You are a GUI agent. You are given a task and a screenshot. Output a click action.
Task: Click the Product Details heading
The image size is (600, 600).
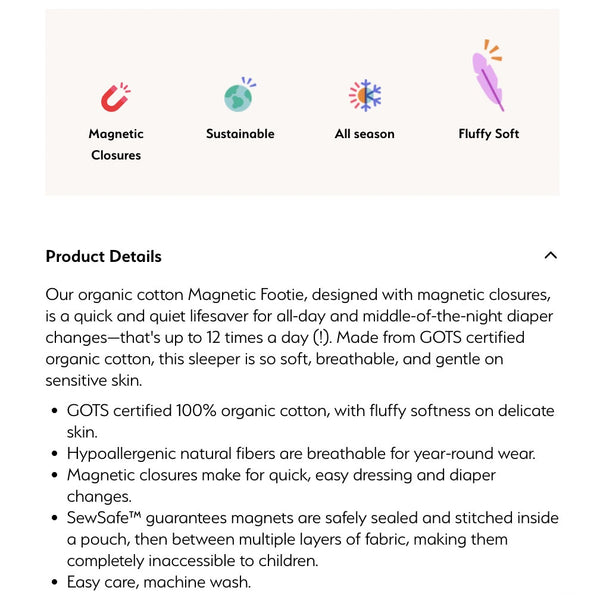103,256
